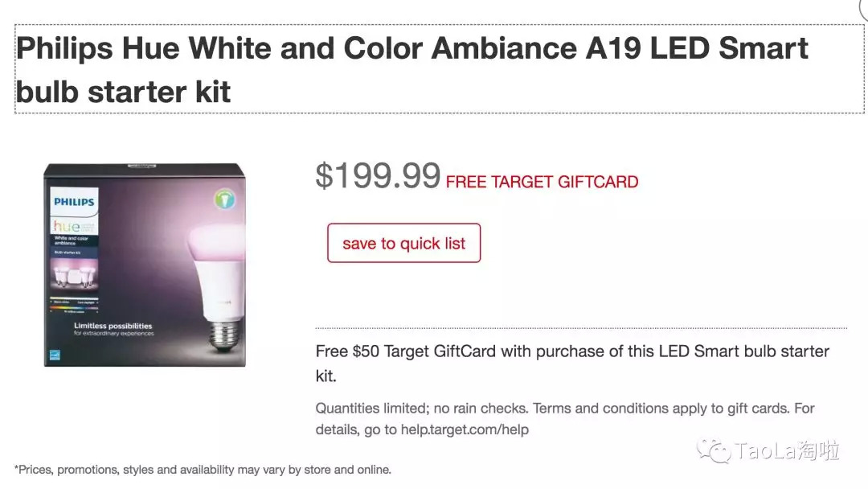Click the $199.99 price

tap(378, 175)
